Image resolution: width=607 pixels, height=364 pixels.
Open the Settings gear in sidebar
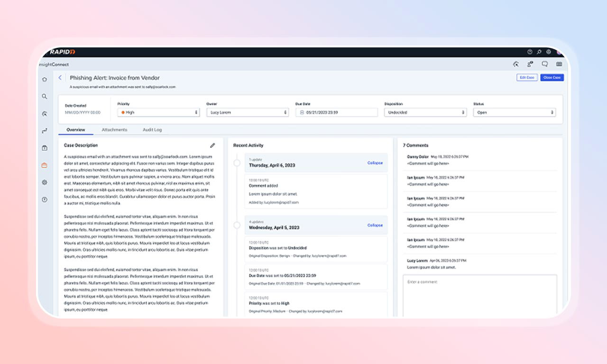[x=45, y=182]
